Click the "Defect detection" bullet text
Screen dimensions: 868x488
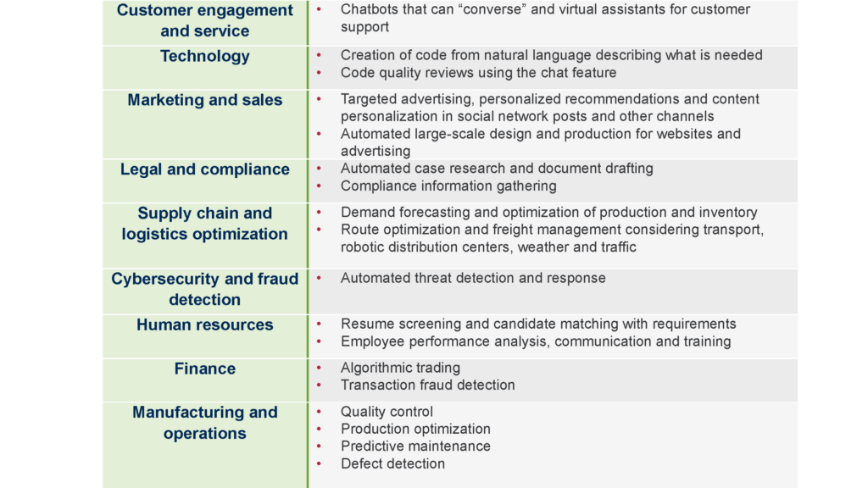392,463
